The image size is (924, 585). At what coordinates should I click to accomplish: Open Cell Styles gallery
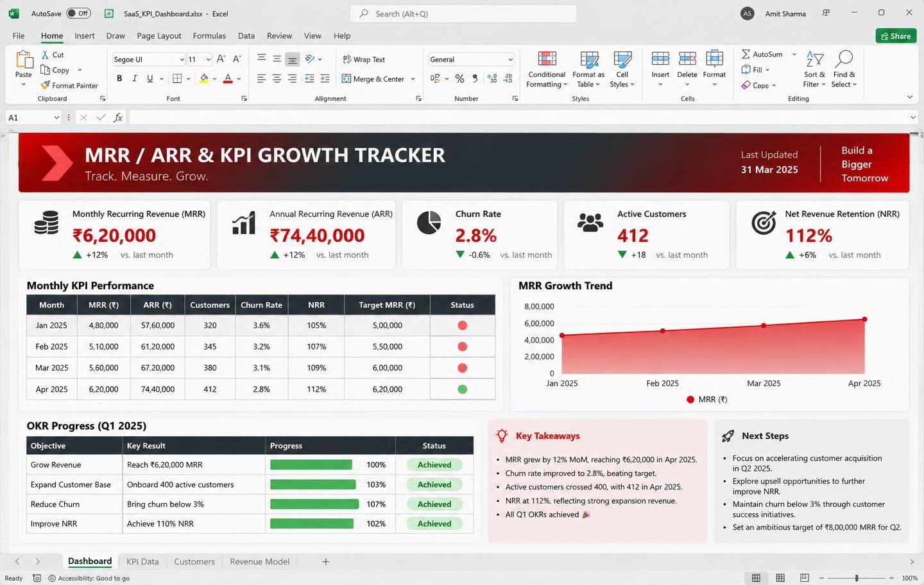tap(622, 69)
